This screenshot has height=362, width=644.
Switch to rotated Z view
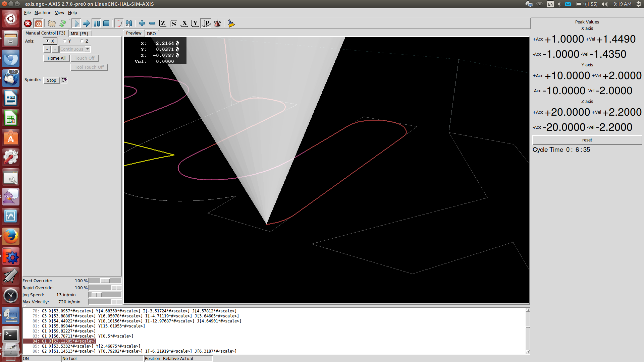pos(173,23)
